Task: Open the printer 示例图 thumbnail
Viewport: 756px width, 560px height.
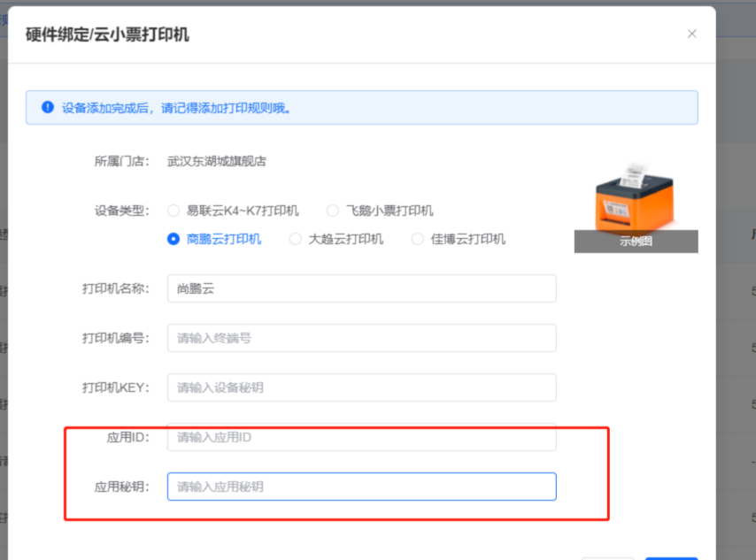Action: coord(636,208)
